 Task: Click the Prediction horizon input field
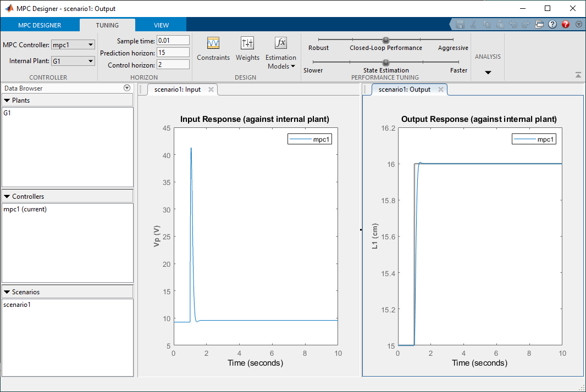[173, 52]
